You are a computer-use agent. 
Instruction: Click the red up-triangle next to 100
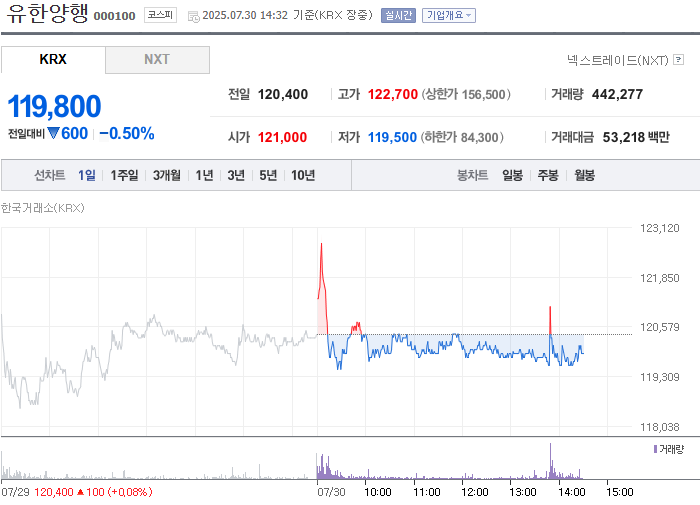80,492
